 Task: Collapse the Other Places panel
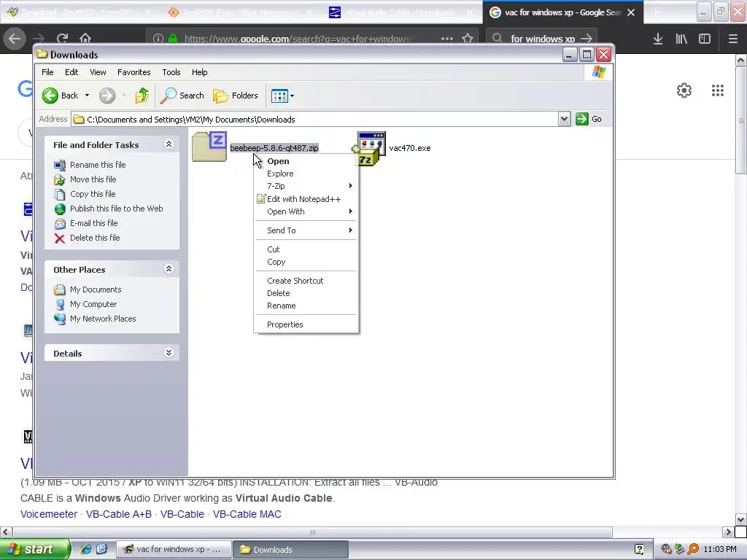[x=169, y=269]
